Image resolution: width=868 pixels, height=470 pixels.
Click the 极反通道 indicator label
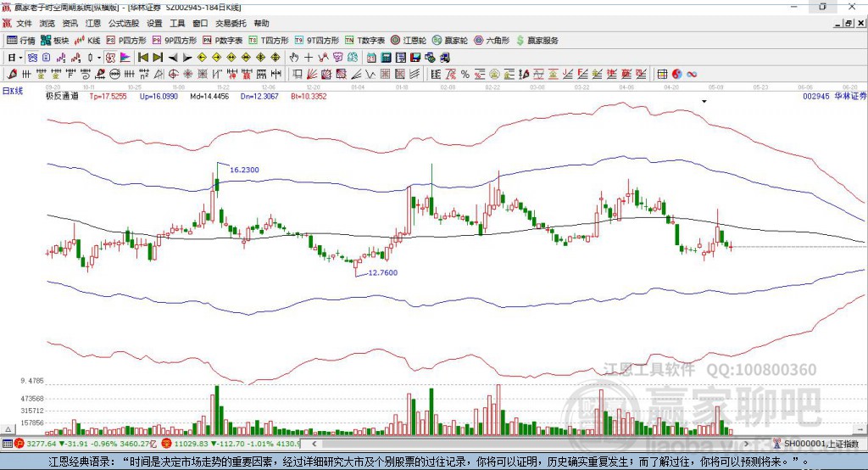pos(62,96)
